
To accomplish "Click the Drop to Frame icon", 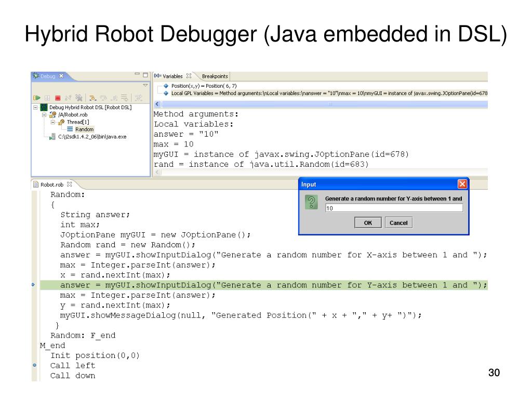I will (125, 98).
